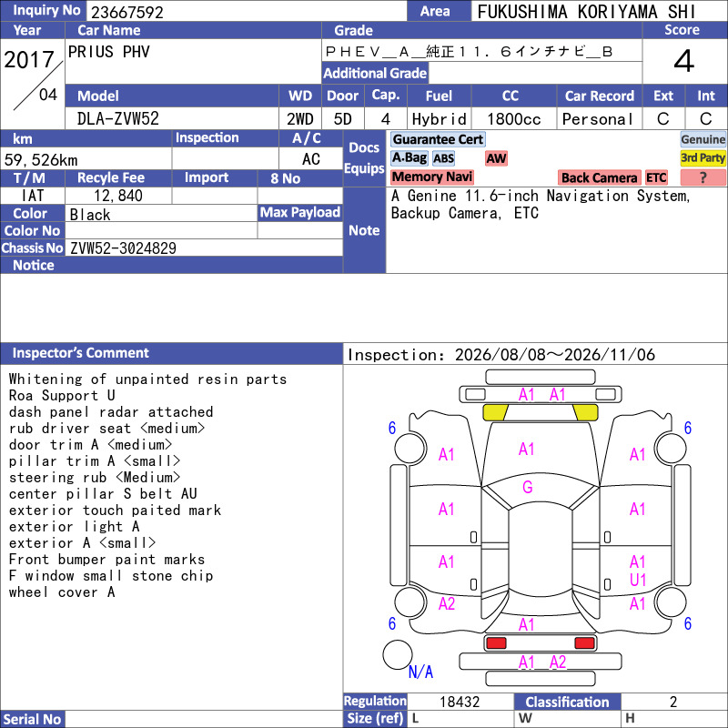The height and width of the screenshot is (728, 728).
Task: Click the Chassis No ZVW52-3024829 field
Action: 204,248
